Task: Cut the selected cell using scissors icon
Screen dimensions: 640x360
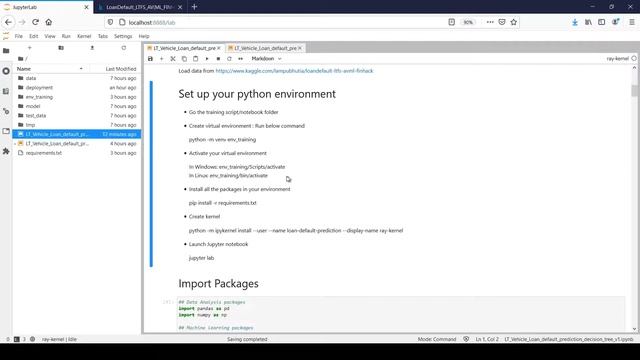Action: [173, 59]
